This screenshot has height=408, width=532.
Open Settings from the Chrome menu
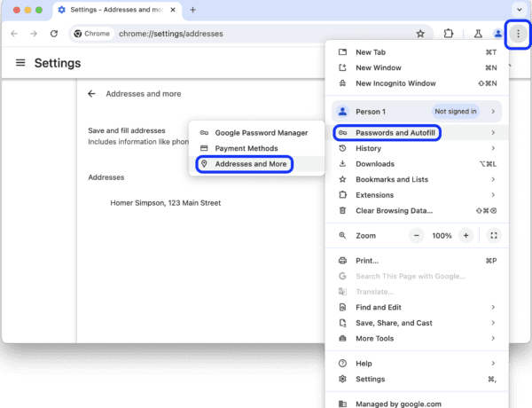(417, 379)
